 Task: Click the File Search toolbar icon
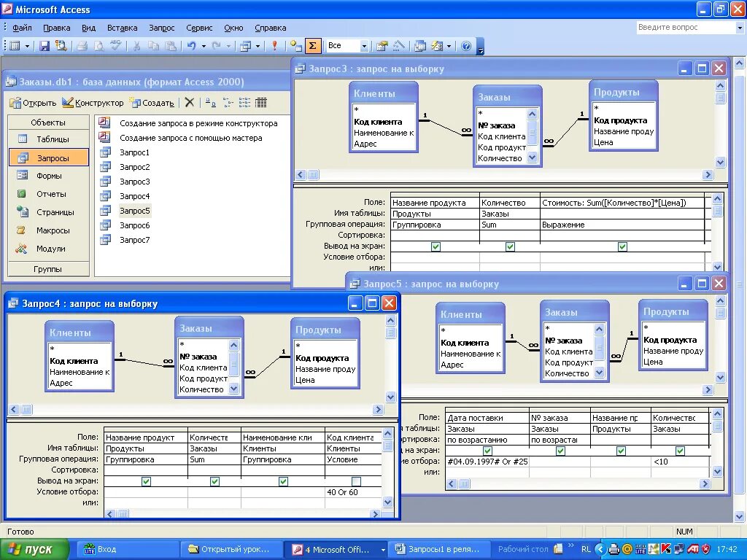(61, 46)
